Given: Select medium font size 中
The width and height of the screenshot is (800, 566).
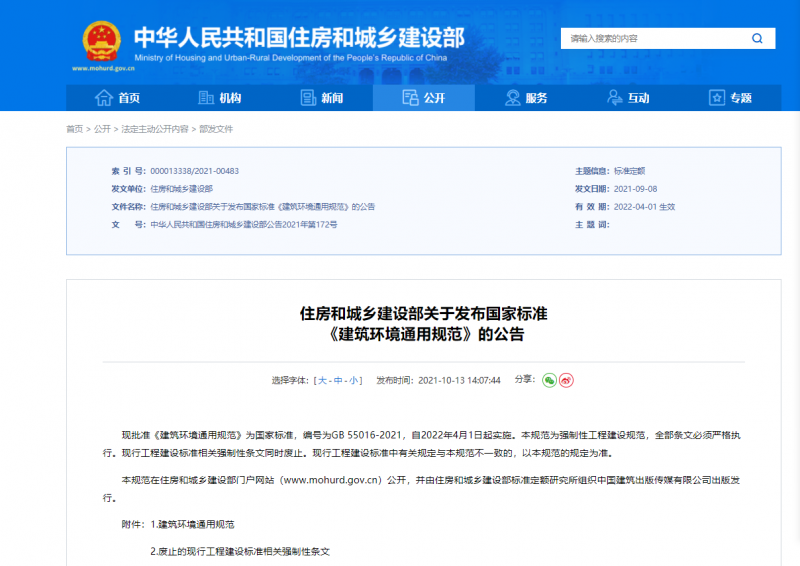Looking at the screenshot, I should [x=338, y=381].
